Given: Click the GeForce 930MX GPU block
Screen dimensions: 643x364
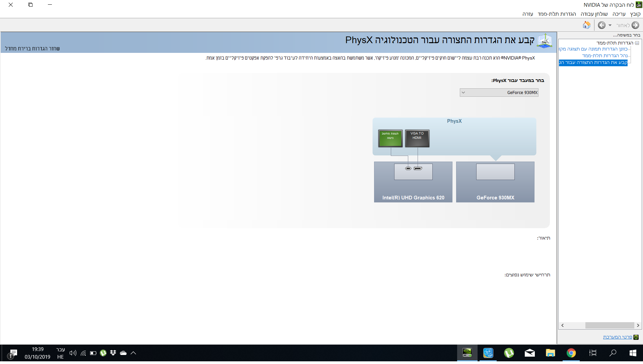Looking at the screenshot, I should click(495, 182).
